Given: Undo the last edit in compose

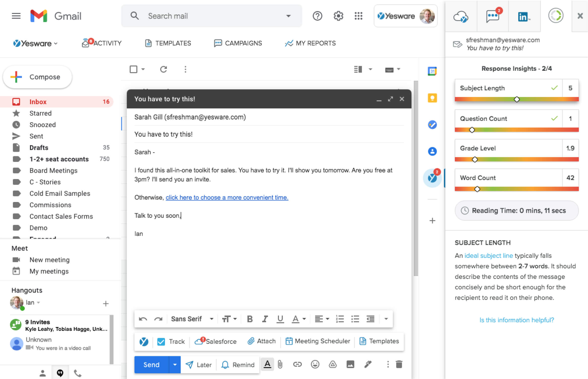Looking at the screenshot, I should (x=143, y=319).
